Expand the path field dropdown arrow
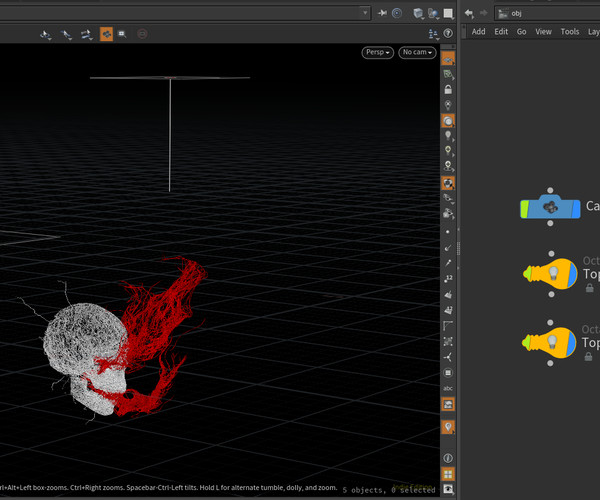This screenshot has width=600, height=500. tap(366, 13)
